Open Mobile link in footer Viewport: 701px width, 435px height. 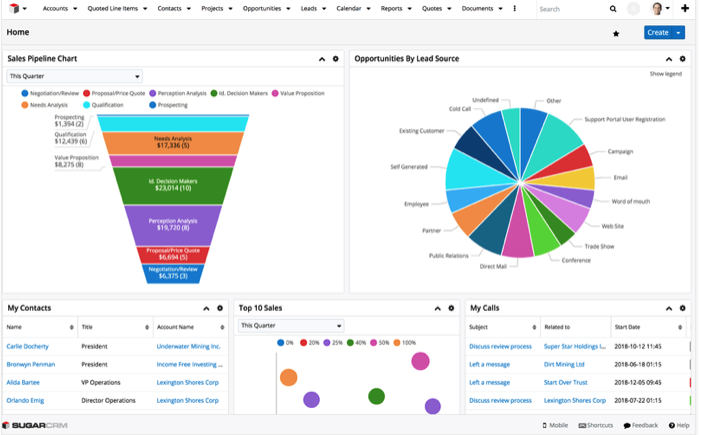(x=555, y=425)
